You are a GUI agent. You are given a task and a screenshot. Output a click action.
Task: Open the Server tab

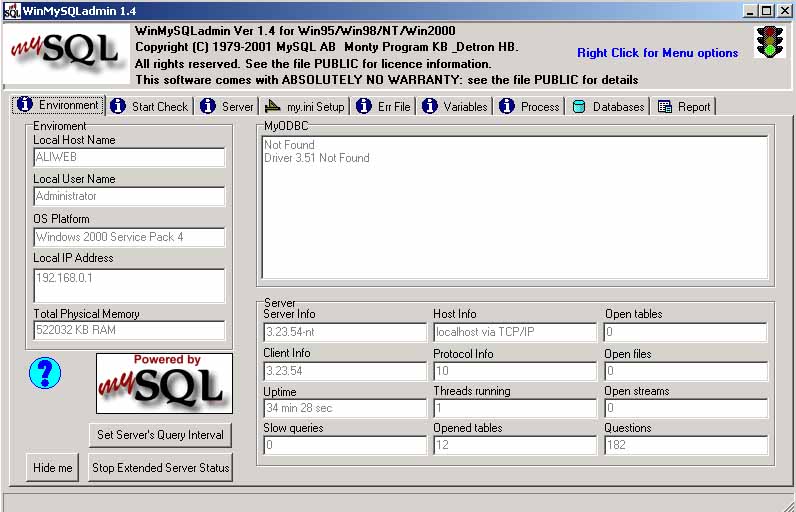(228, 106)
